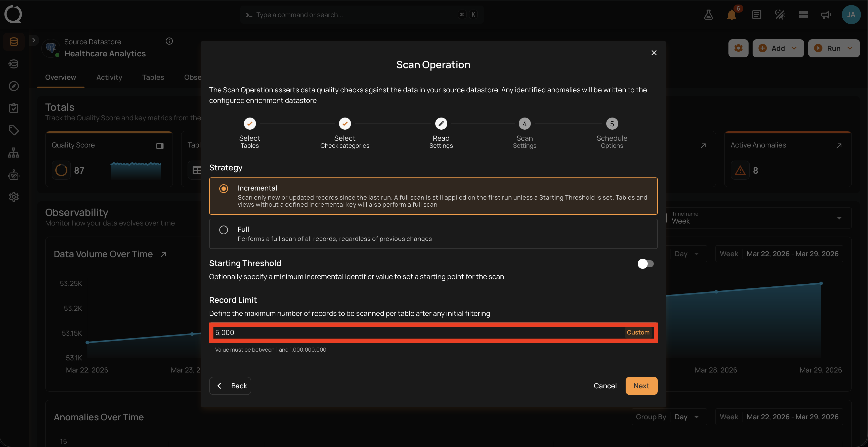Click the Healthcare Analytics datastore avatar
This screenshot has width=868, height=447.
[51, 48]
